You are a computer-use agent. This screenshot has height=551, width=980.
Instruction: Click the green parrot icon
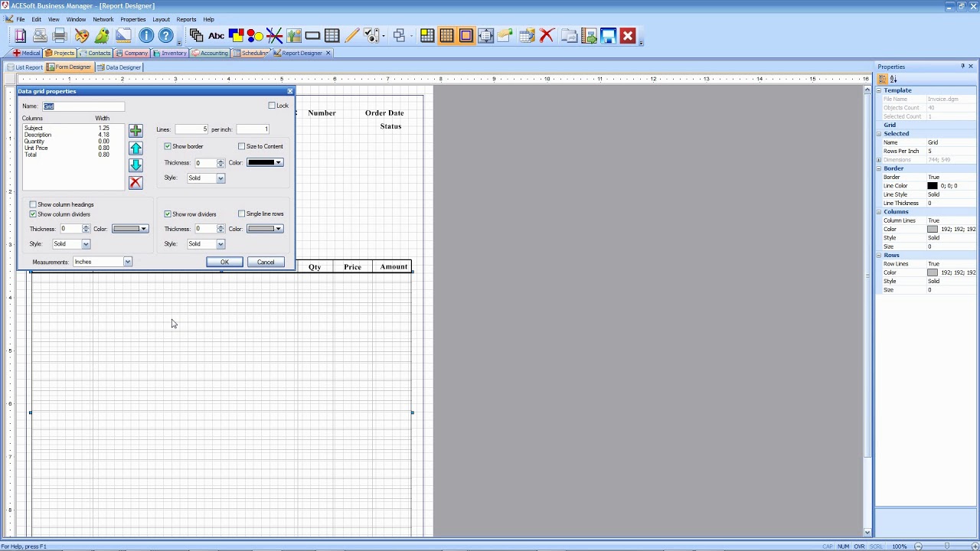tap(102, 35)
